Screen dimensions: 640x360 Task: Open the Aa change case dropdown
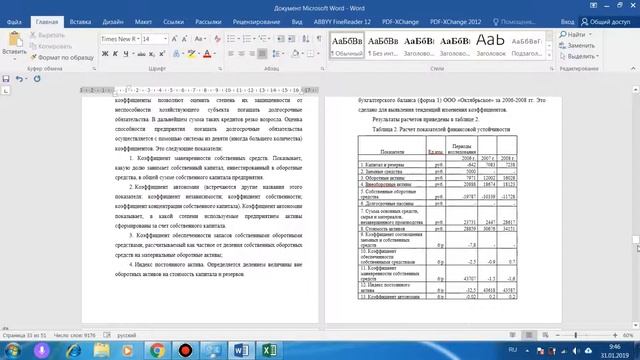click(200, 39)
